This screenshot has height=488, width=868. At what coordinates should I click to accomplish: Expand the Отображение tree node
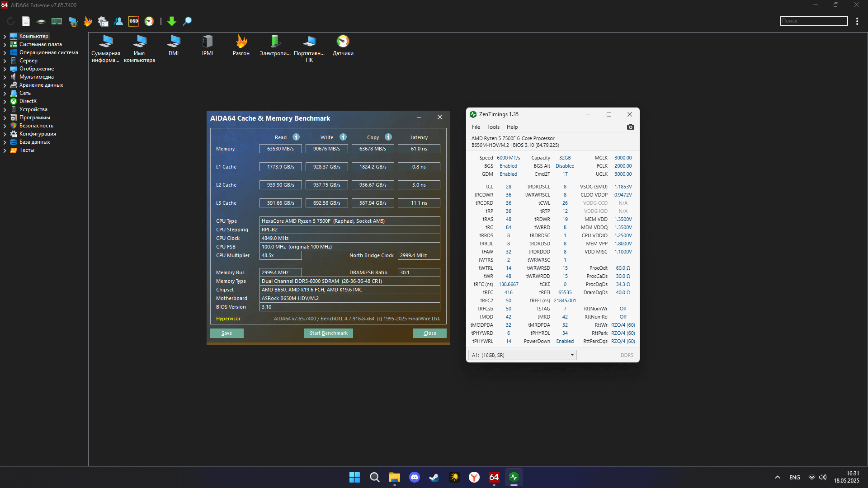click(5, 69)
